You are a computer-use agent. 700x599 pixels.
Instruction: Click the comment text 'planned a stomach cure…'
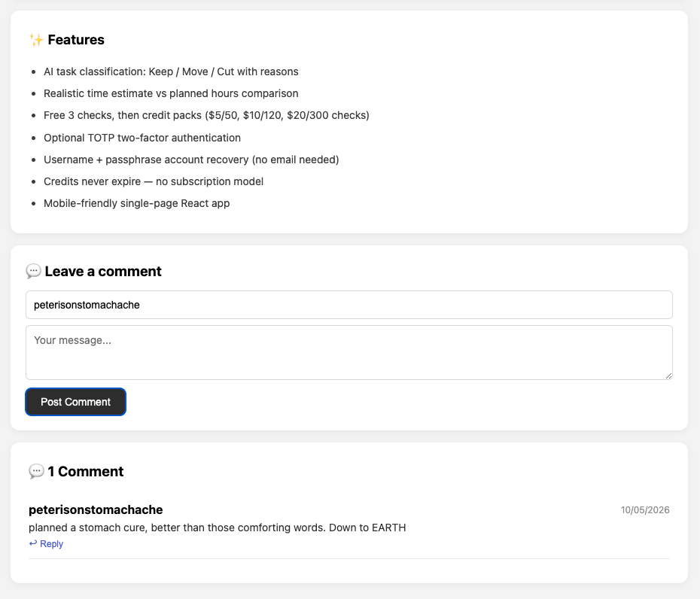(x=218, y=528)
